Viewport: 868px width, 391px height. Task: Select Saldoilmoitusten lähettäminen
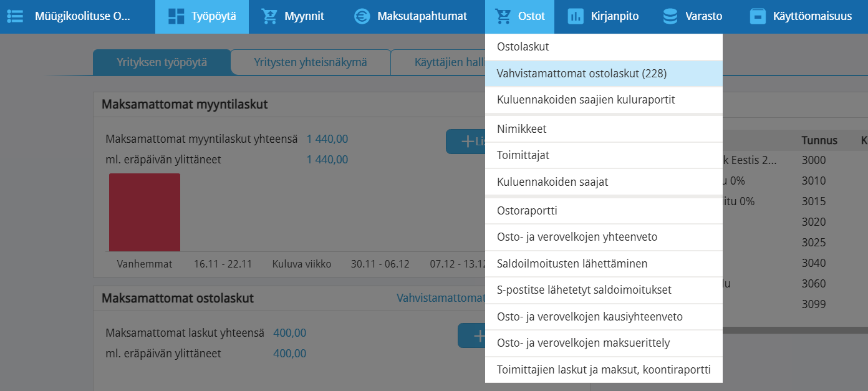(604, 264)
